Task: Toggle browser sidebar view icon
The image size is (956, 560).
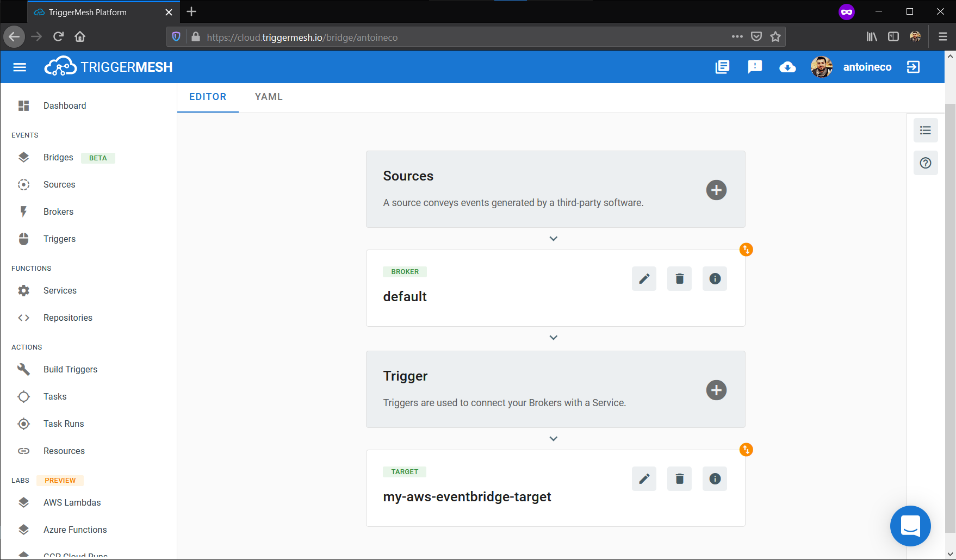Action: coord(893,36)
